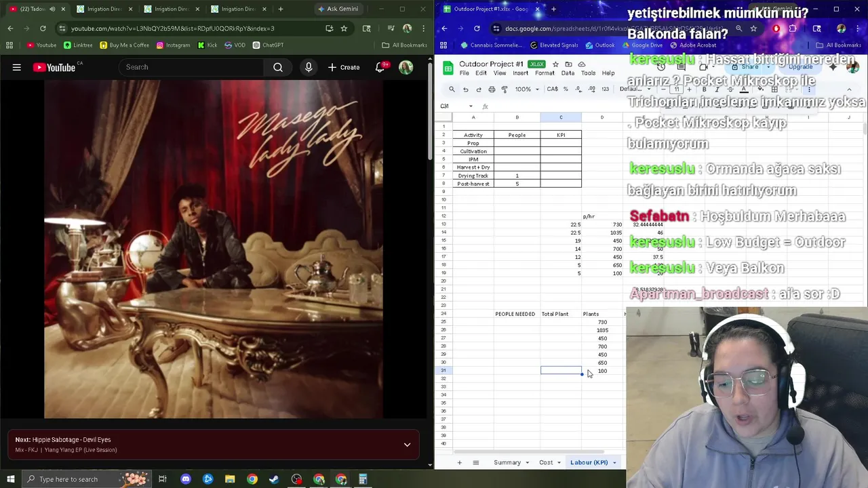Open the 123 number format menu
Image resolution: width=868 pixels, height=488 pixels.
pyautogui.click(x=605, y=89)
